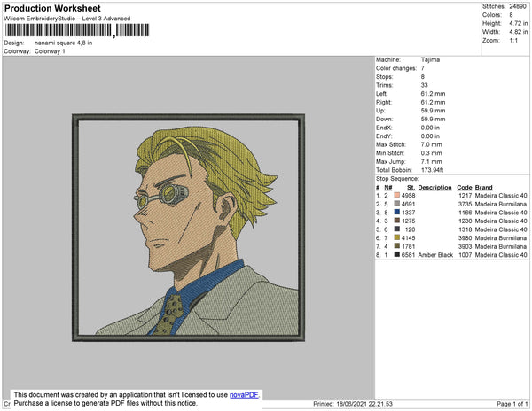Click thread code '1166' in row 3
The height and width of the screenshot is (411, 532).
[465, 213]
